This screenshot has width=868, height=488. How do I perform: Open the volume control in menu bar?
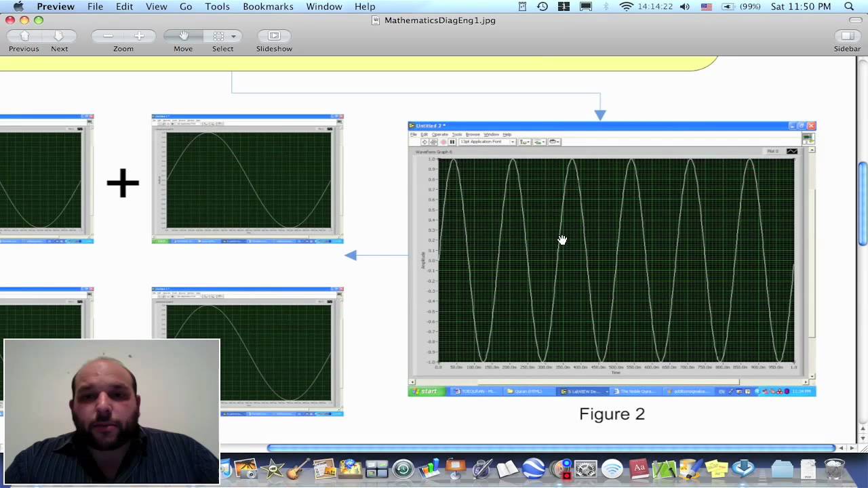[685, 7]
